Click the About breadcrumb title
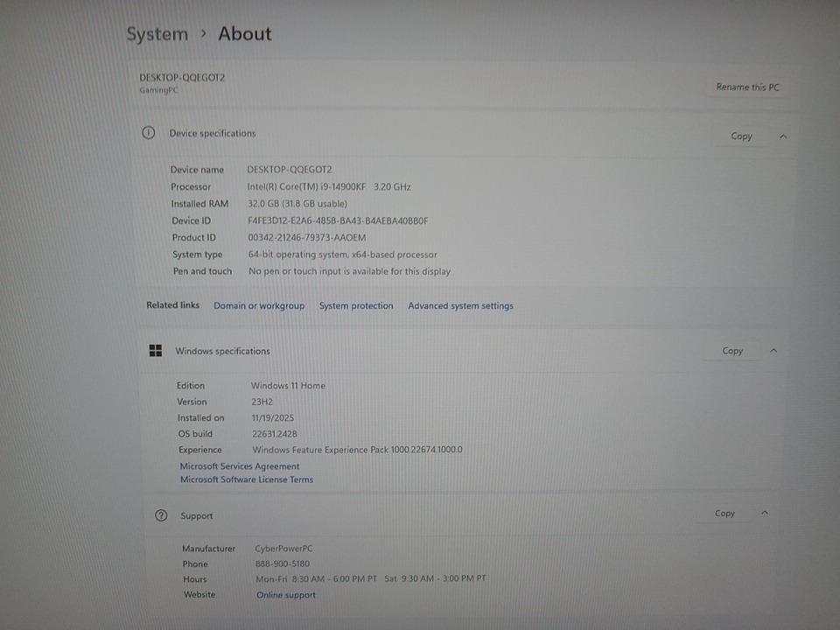This screenshot has width=840, height=630. [x=245, y=34]
